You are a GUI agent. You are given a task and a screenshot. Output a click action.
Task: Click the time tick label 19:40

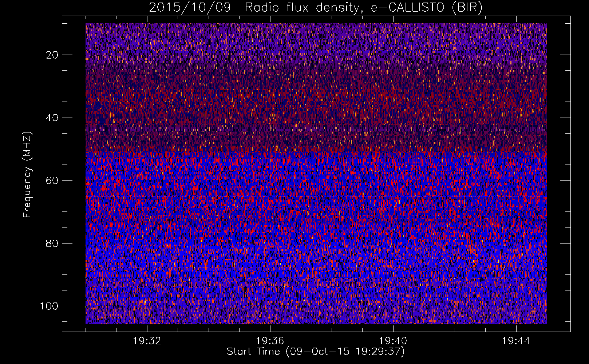(393, 341)
